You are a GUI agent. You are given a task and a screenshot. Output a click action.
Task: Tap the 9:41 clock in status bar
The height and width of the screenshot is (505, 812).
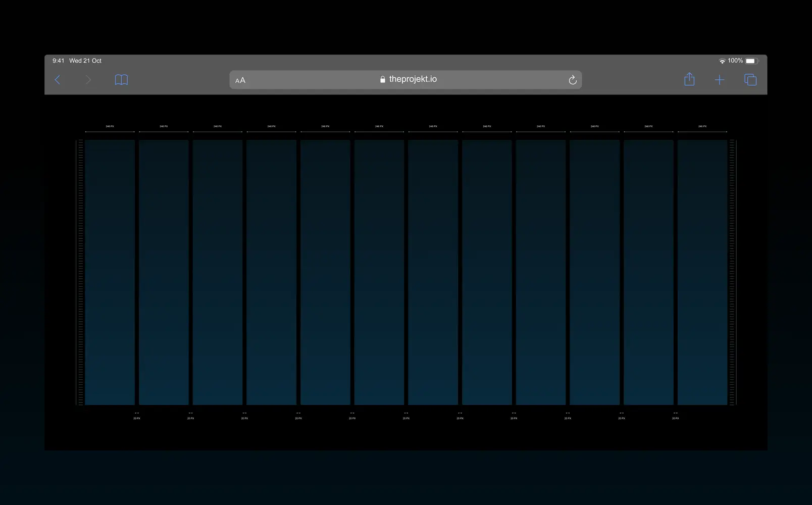pyautogui.click(x=58, y=61)
